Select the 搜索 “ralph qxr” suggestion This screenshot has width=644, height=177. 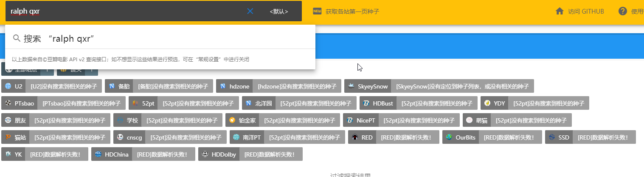[160, 38]
